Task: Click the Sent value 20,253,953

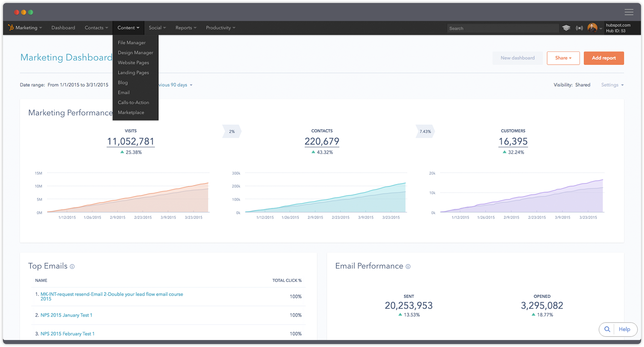Action: tap(409, 306)
